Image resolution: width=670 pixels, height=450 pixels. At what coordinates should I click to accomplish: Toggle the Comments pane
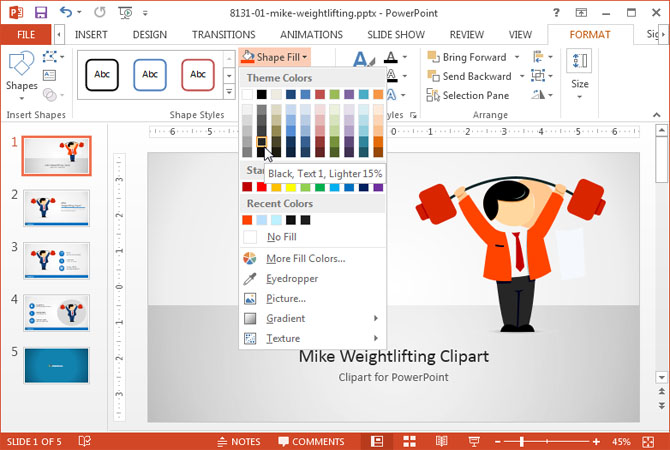(x=311, y=441)
